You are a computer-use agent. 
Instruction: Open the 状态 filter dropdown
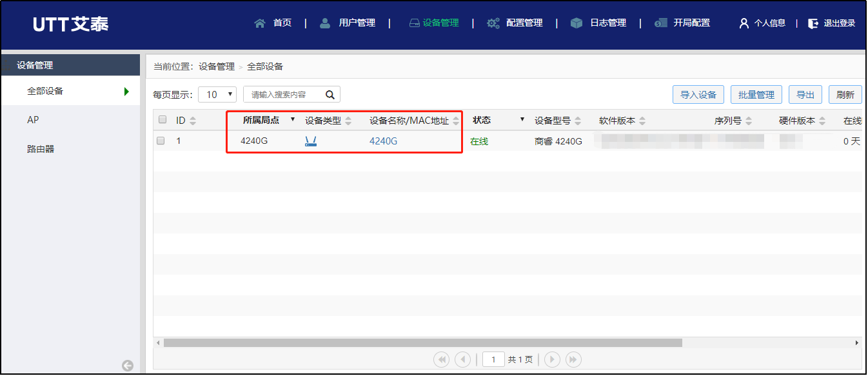[522, 119]
